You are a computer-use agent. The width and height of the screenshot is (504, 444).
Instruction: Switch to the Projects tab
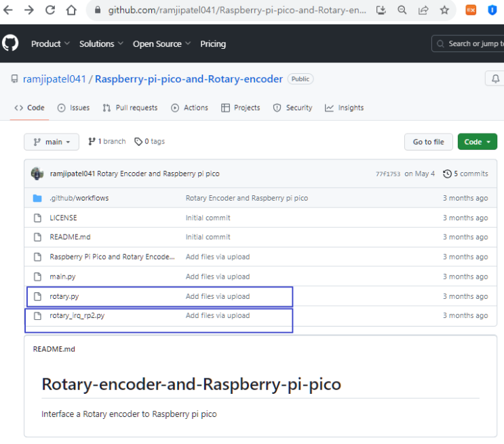240,108
